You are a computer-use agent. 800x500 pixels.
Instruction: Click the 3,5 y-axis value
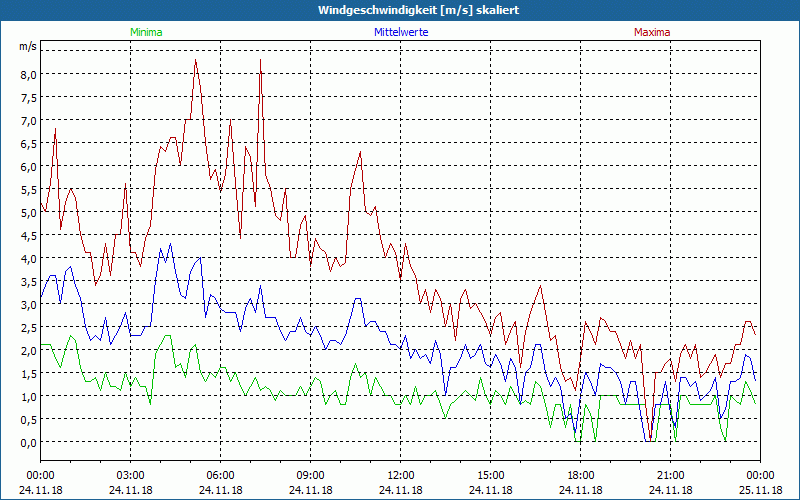click(28, 281)
